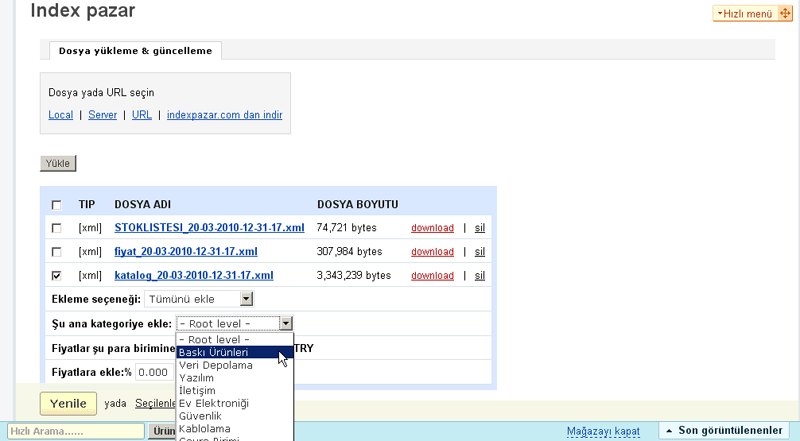Choose the Local file source link

point(61,115)
